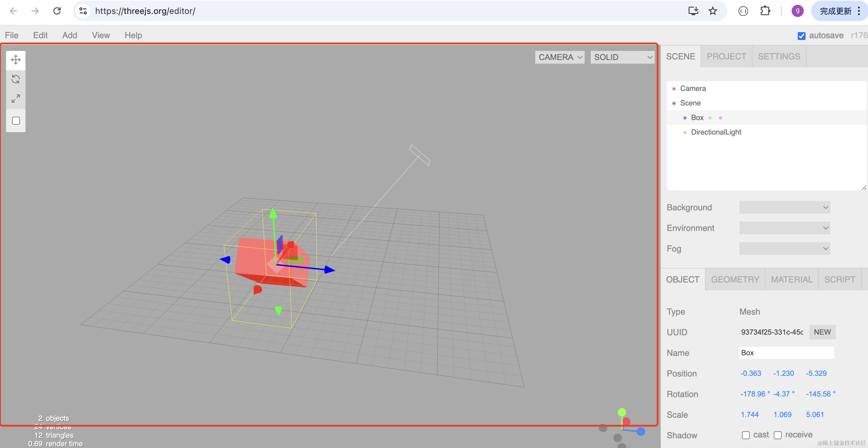Click Position Y value -1.230
Viewport: 868px width, 448px height.
point(783,373)
